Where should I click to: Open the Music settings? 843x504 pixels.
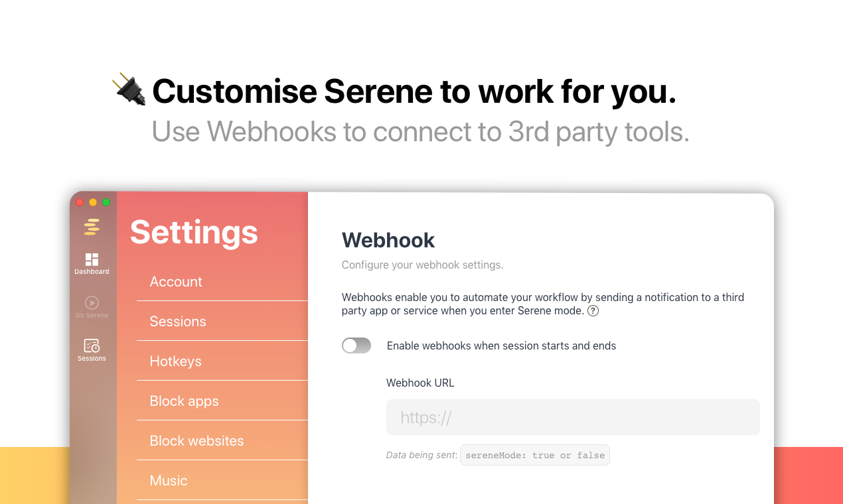coord(169,480)
